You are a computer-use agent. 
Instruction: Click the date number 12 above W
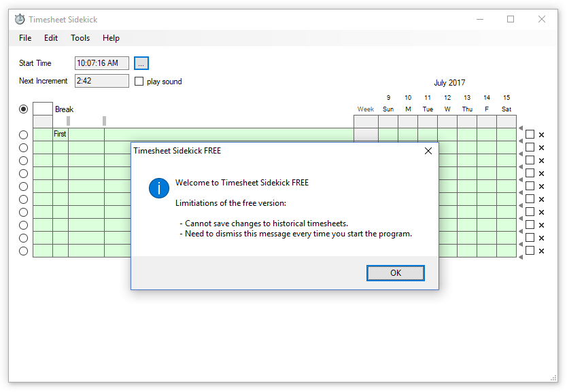click(447, 98)
